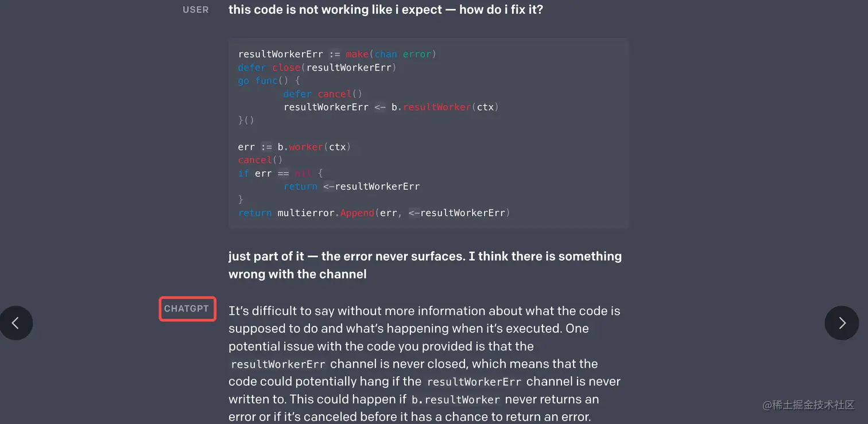Click the question 'this code is not working'
The width and height of the screenshot is (868, 424).
(x=386, y=9)
